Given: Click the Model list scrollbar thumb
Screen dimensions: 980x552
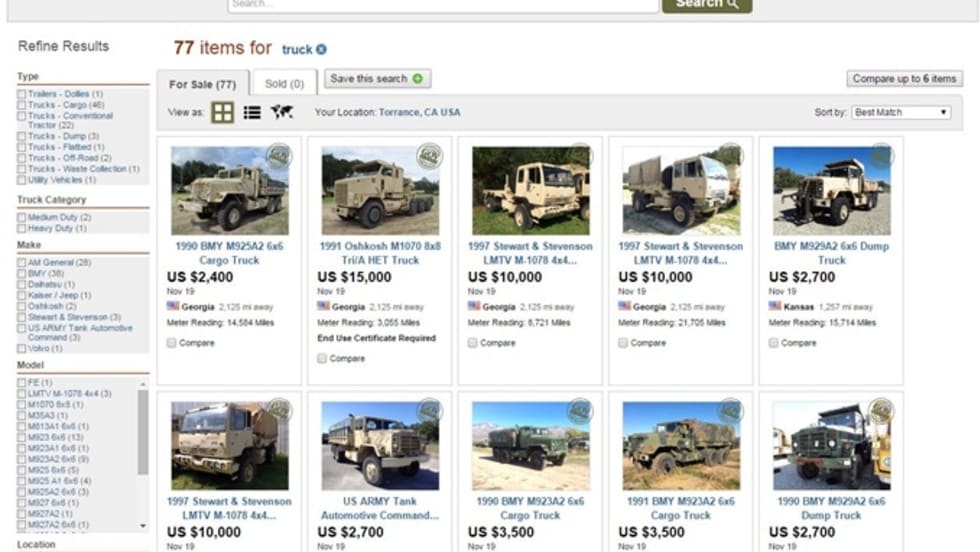Looking at the screenshot, I should [143, 432].
